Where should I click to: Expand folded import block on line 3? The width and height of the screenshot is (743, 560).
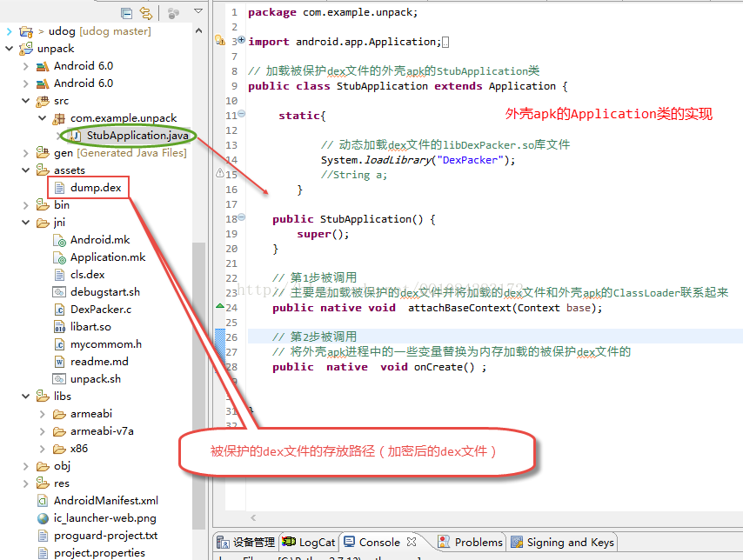[x=241, y=40]
